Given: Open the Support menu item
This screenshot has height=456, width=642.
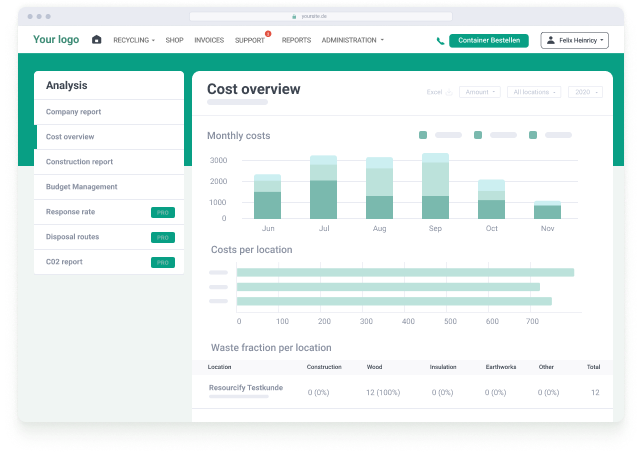Looking at the screenshot, I should tap(249, 40).
